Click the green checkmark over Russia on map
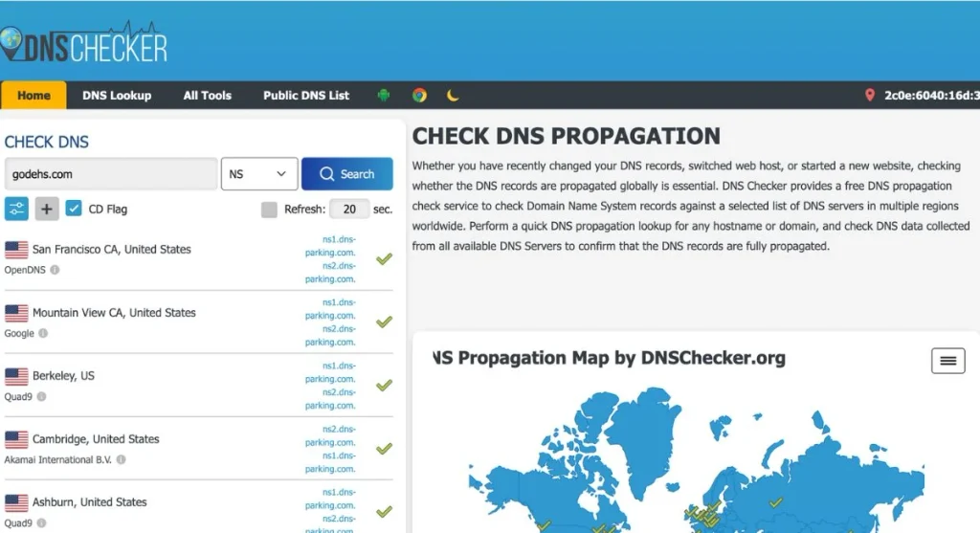 coord(775,501)
